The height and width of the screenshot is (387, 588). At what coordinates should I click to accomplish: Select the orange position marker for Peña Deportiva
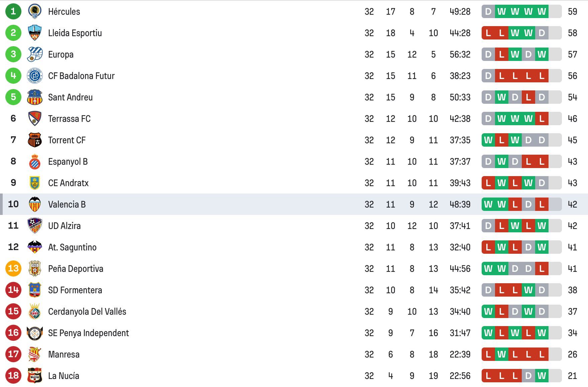click(13, 268)
